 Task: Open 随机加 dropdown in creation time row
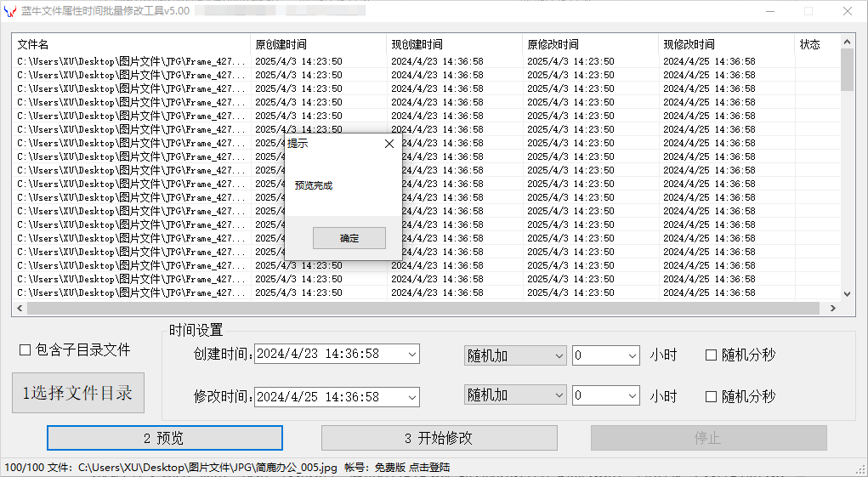click(515, 355)
